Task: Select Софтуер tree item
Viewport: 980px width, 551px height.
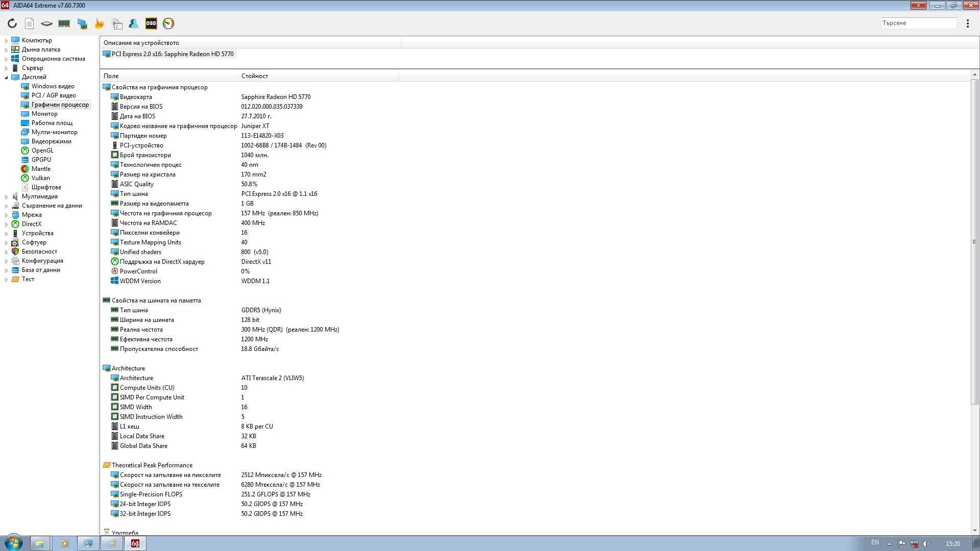Action: pos(34,242)
